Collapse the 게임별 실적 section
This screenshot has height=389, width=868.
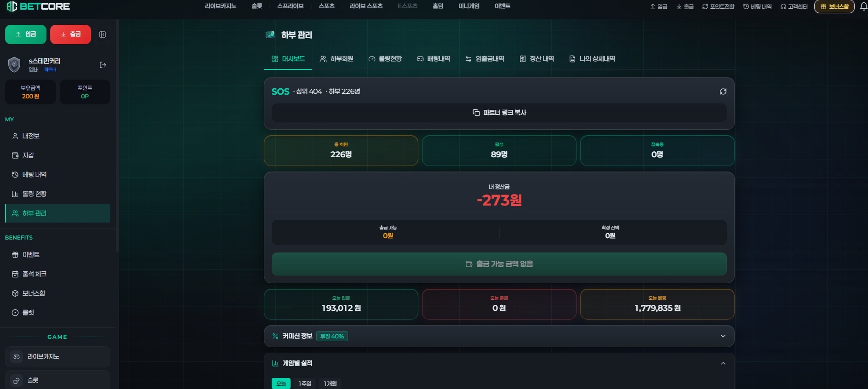723,363
